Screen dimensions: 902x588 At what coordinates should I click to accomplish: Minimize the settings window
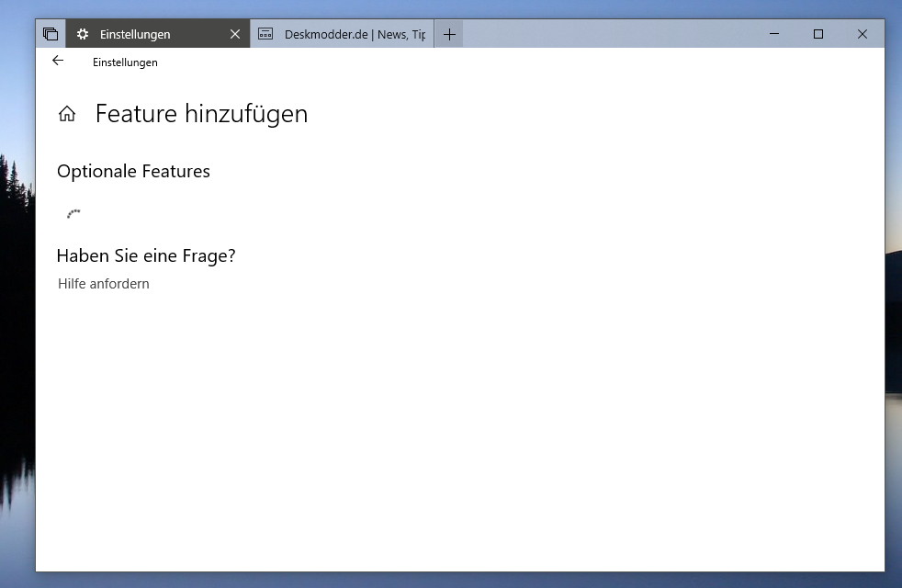774,34
